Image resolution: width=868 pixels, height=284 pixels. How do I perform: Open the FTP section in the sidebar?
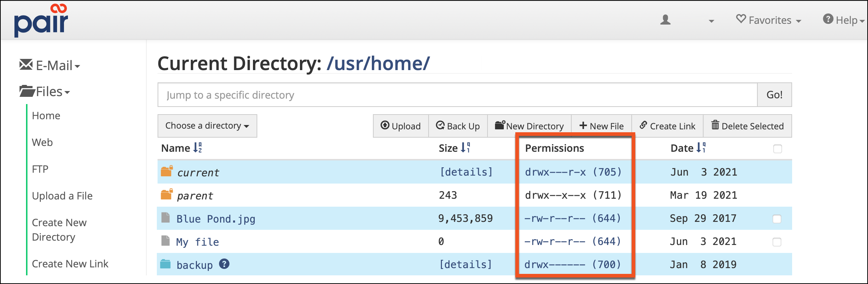[x=40, y=169]
